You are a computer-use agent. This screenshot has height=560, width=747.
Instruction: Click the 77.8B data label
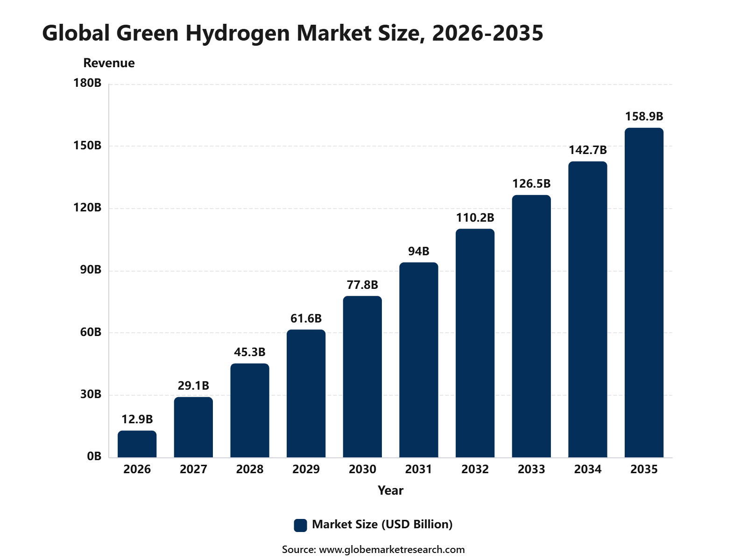pyautogui.click(x=362, y=285)
